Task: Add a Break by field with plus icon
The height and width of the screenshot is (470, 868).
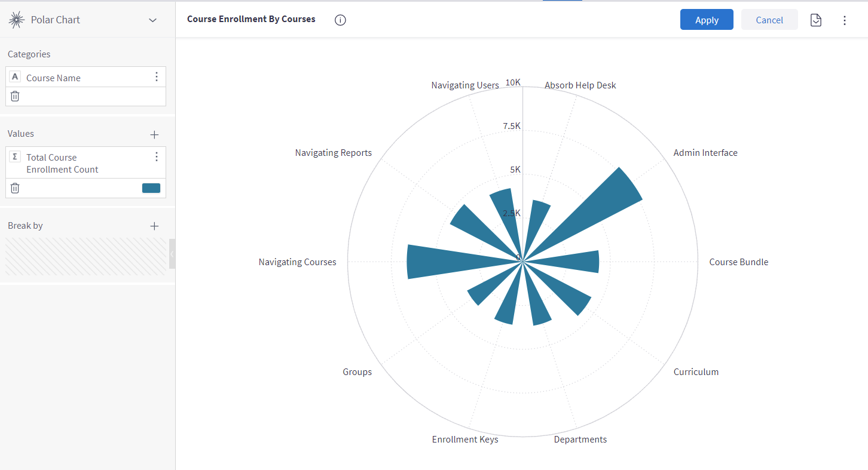Action: click(x=154, y=226)
